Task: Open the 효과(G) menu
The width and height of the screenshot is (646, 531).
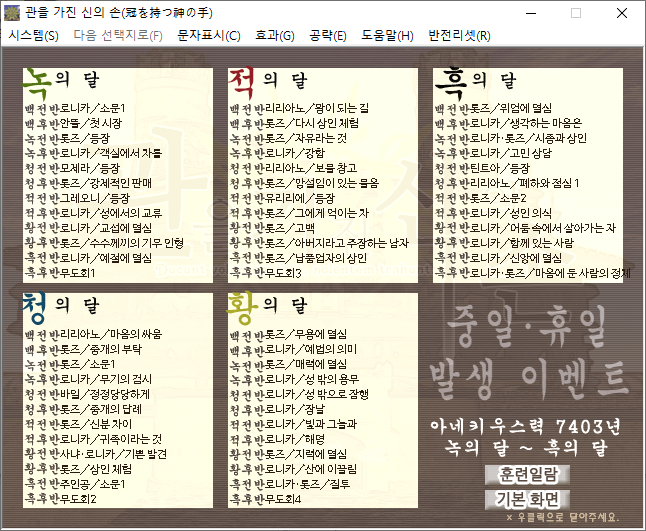Action: 275,35
